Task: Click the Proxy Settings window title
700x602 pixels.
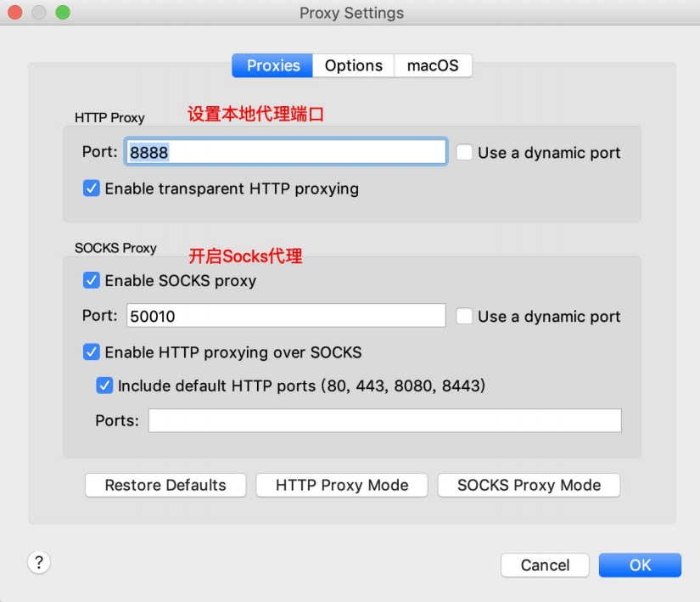Action: tap(351, 13)
